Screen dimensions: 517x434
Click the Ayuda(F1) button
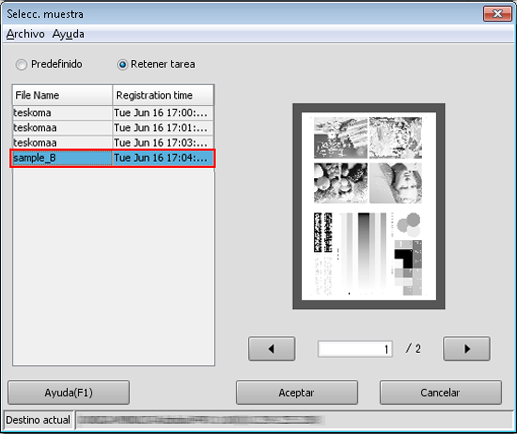coord(68,393)
